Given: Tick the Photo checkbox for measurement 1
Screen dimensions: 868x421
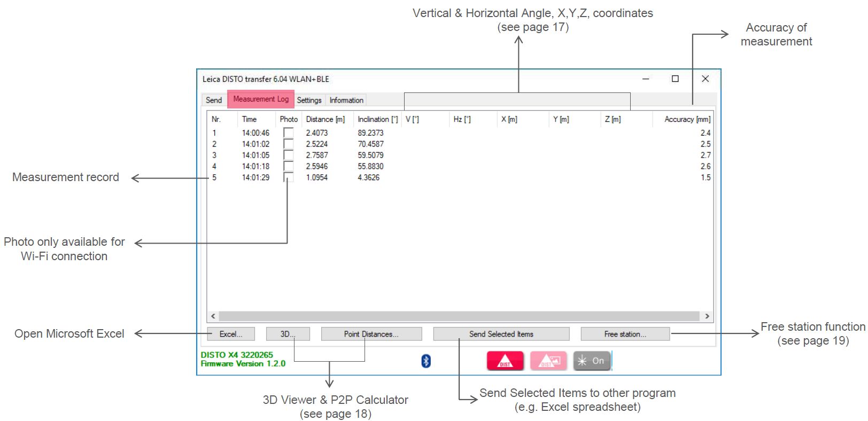Looking at the screenshot, I should (289, 133).
